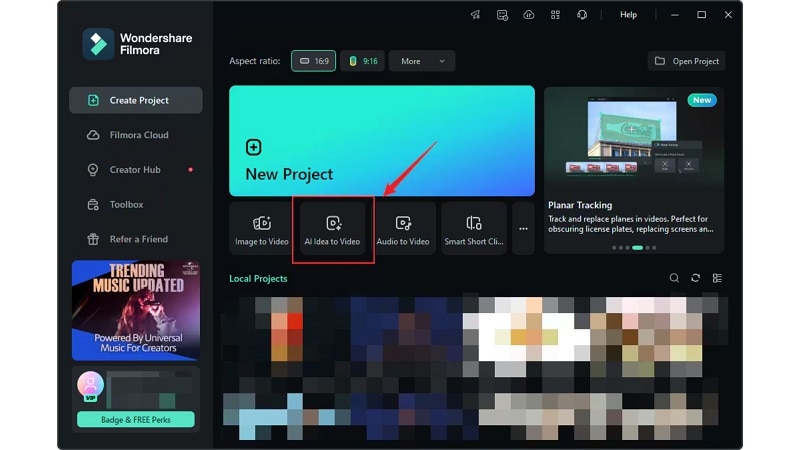This screenshot has width=800, height=450.
Task: Click the Creator Hub red notification dot
Action: [190, 169]
